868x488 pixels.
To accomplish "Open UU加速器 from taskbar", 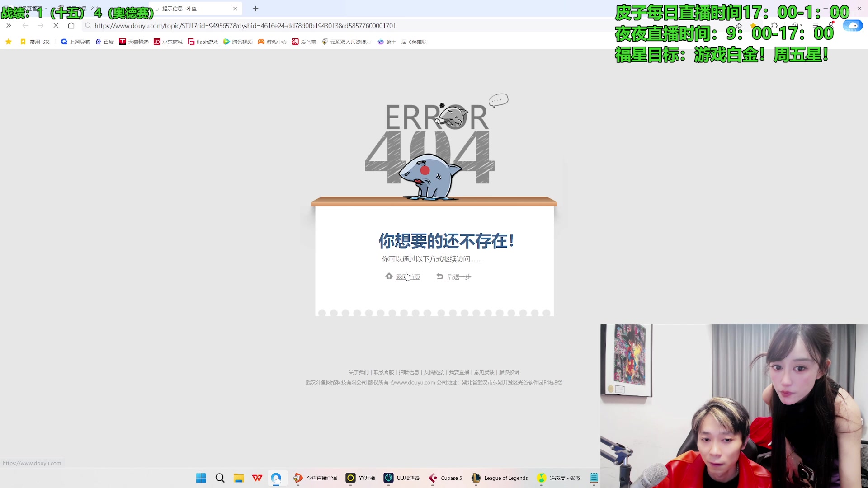I will [402, 478].
